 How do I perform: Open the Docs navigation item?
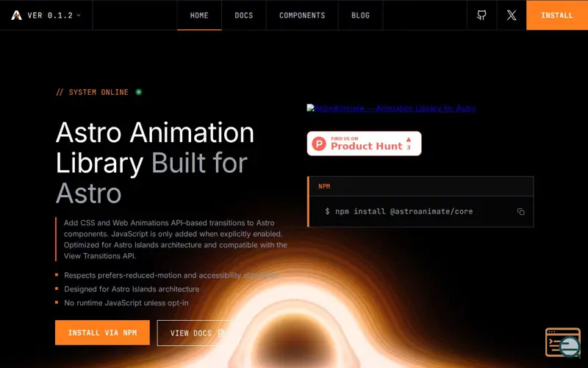(244, 15)
